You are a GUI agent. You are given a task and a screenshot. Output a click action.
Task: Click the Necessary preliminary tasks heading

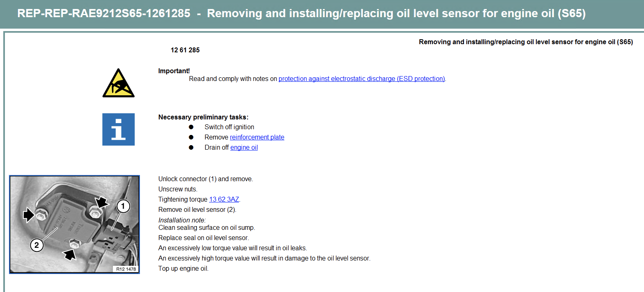(203, 117)
